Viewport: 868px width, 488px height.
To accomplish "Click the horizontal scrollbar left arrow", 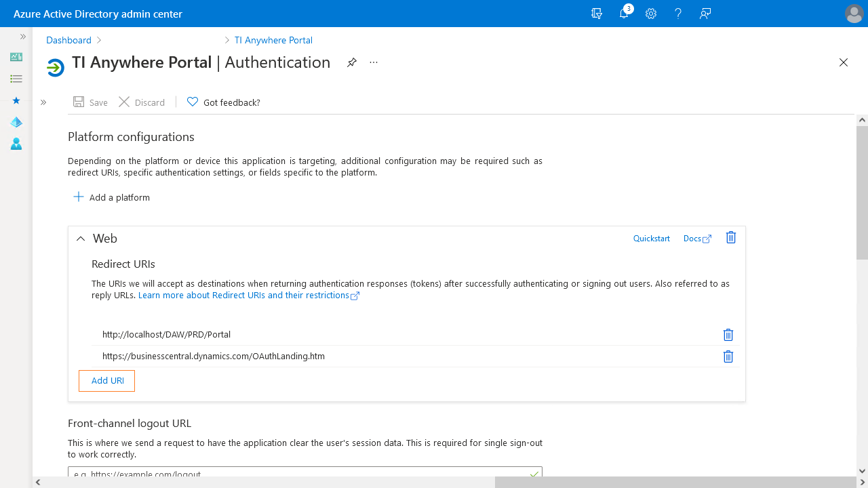I will click(x=38, y=483).
